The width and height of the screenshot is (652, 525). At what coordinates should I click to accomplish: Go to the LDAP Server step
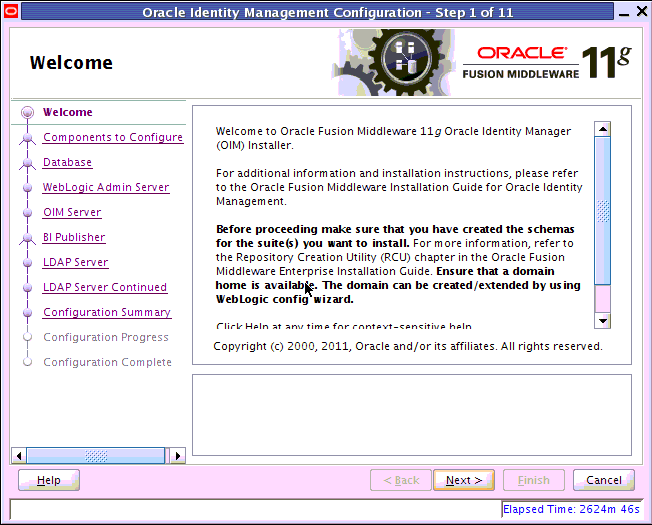76,262
